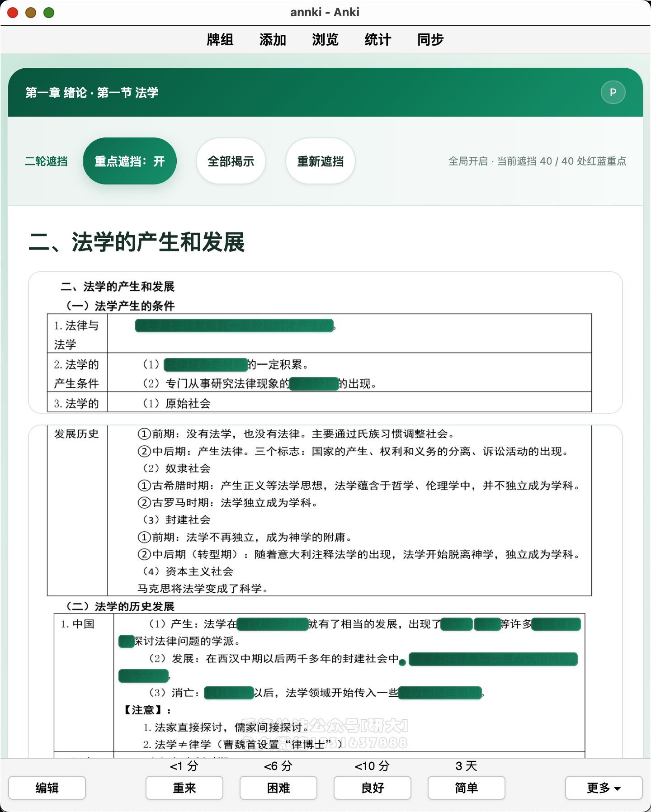The height and width of the screenshot is (812, 651).
Task: Click the subheading （二）法学的历史发展
Action: [118, 606]
